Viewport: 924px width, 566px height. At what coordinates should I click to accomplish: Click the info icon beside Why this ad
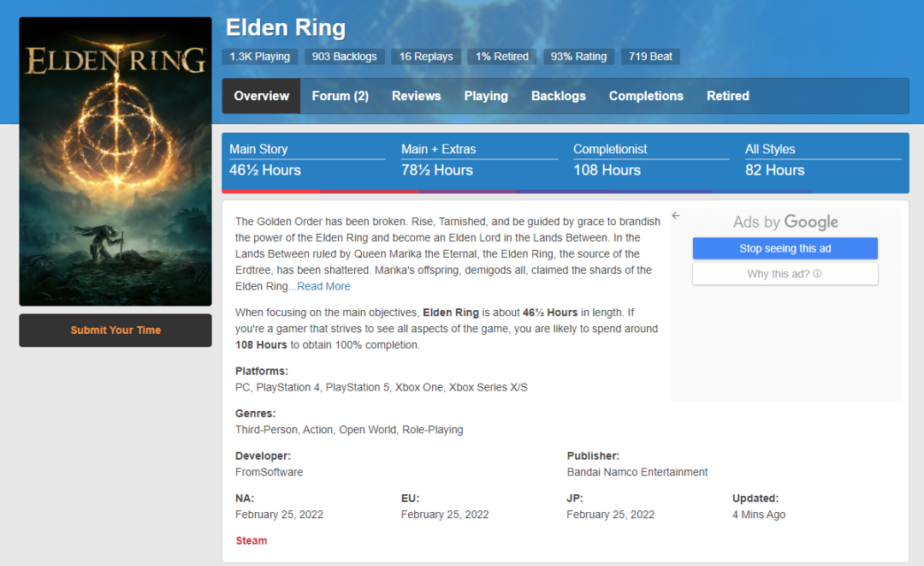click(x=817, y=274)
